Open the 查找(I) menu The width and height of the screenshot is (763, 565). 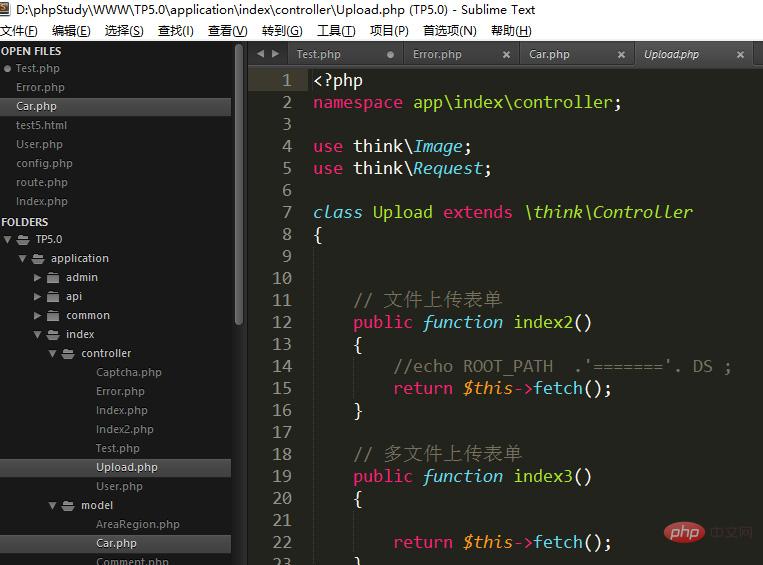coord(176,31)
